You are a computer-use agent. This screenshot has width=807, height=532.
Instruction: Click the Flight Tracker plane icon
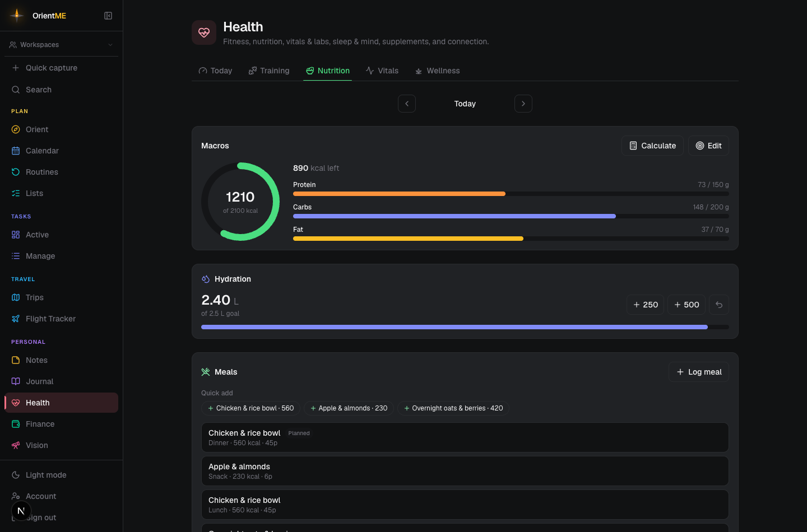(16, 319)
